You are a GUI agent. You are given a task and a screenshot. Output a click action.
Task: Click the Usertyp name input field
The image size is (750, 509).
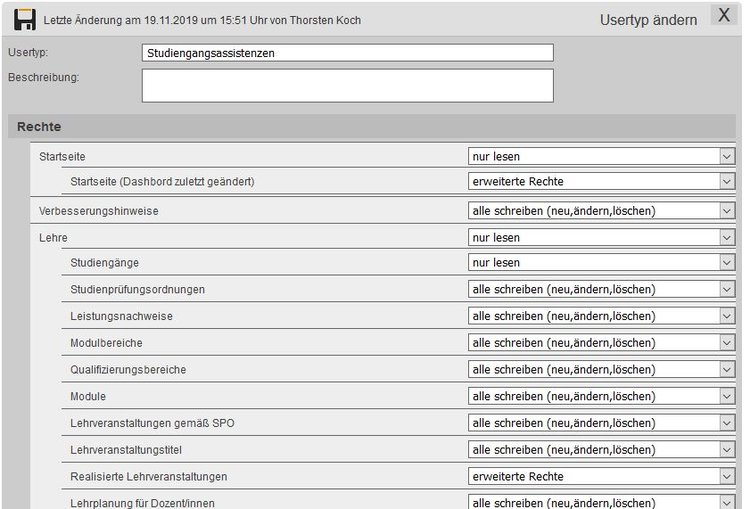[347, 53]
